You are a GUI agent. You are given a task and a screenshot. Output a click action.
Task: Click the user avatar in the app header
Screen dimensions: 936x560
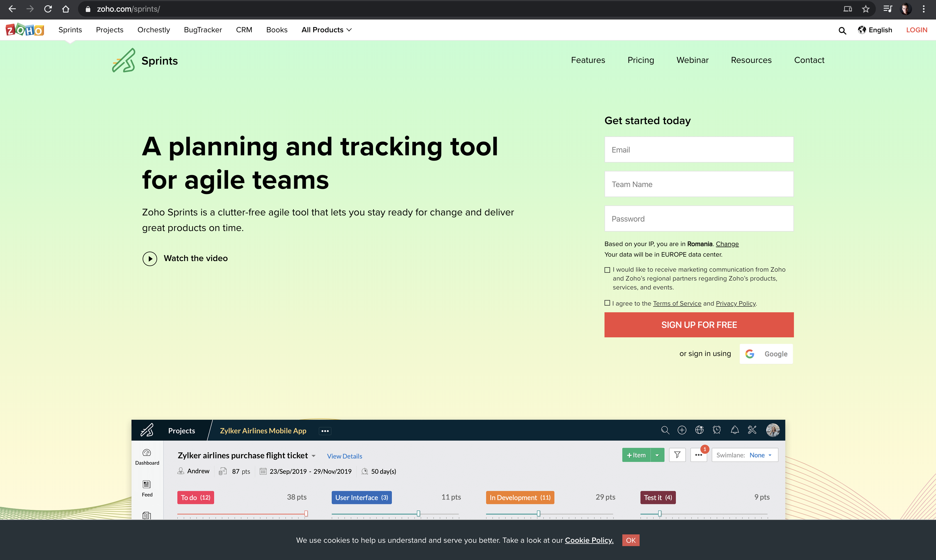(x=773, y=430)
